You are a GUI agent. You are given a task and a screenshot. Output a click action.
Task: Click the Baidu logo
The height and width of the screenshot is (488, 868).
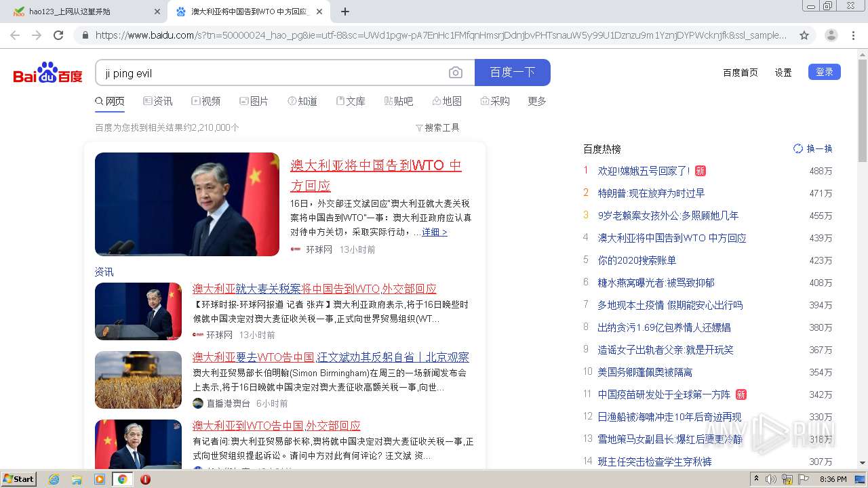[x=47, y=73]
